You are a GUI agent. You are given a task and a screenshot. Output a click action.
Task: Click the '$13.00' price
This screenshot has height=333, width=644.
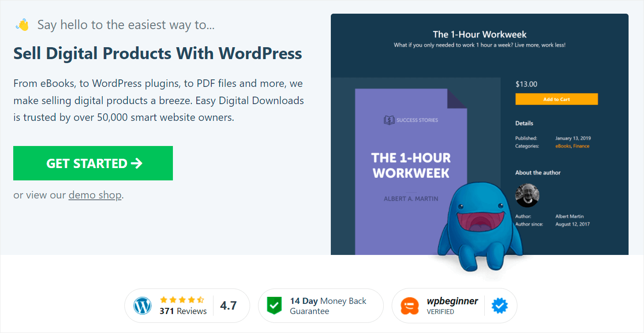pyautogui.click(x=526, y=84)
